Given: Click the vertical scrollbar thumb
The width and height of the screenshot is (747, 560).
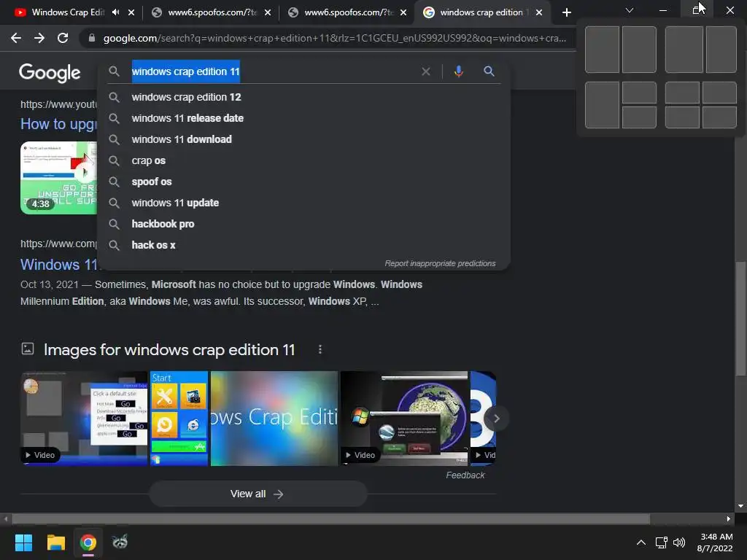Looking at the screenshot, I should coord(740,318).
